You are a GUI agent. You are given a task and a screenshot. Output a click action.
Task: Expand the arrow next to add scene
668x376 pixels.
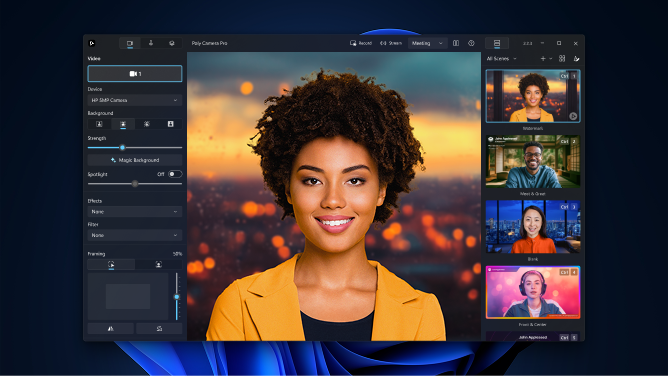(x=550, y=58)
